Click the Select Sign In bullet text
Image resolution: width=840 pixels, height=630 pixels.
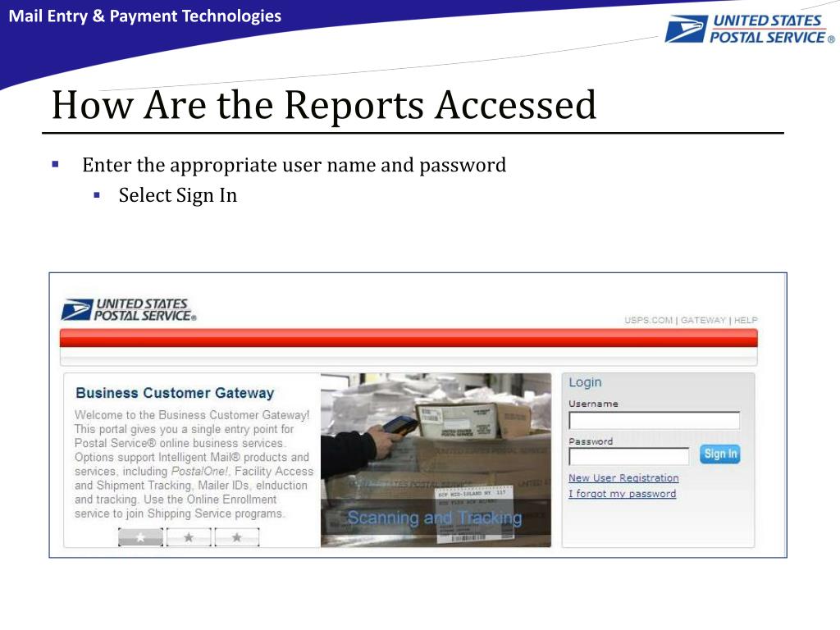point(178,195)
